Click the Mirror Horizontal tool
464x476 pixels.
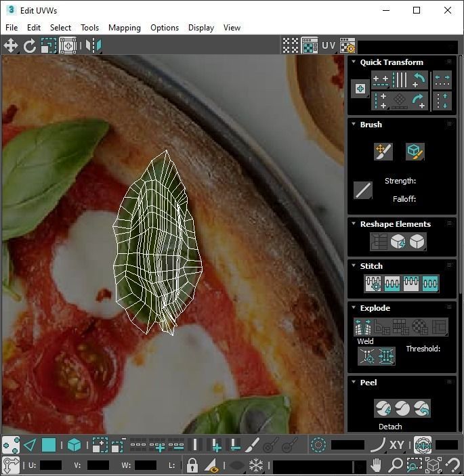click(93, 46)
